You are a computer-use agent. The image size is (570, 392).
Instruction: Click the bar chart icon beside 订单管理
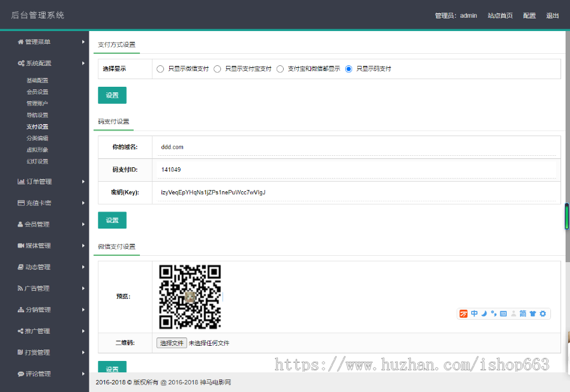tap(21, 182)
